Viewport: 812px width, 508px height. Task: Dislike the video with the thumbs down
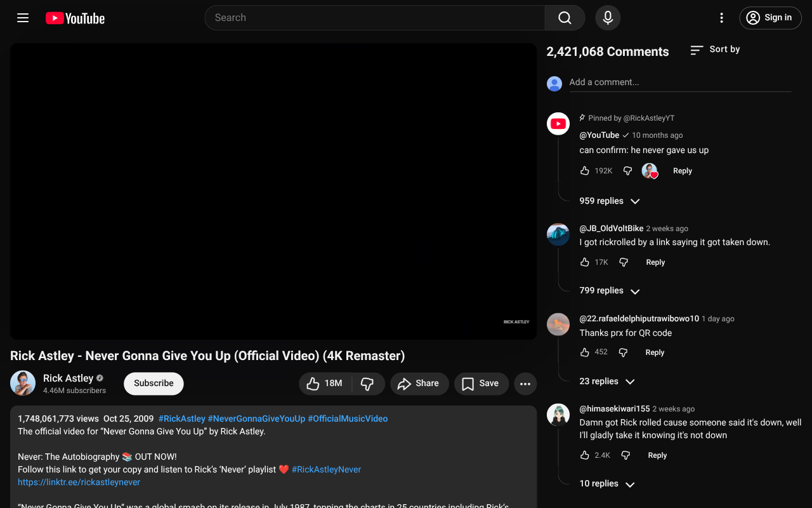click(368, 384)
